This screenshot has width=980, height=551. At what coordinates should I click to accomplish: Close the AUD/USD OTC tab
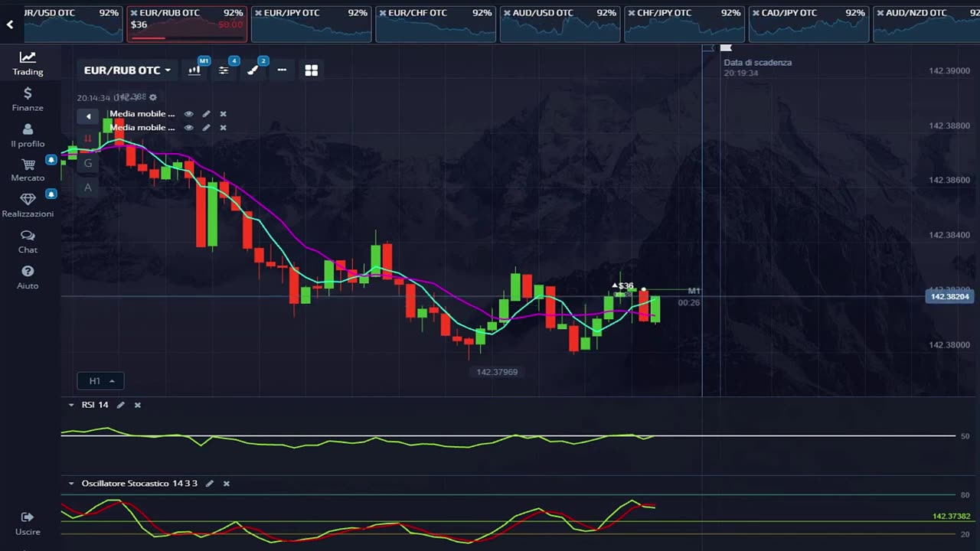click(x=507, y=13)
